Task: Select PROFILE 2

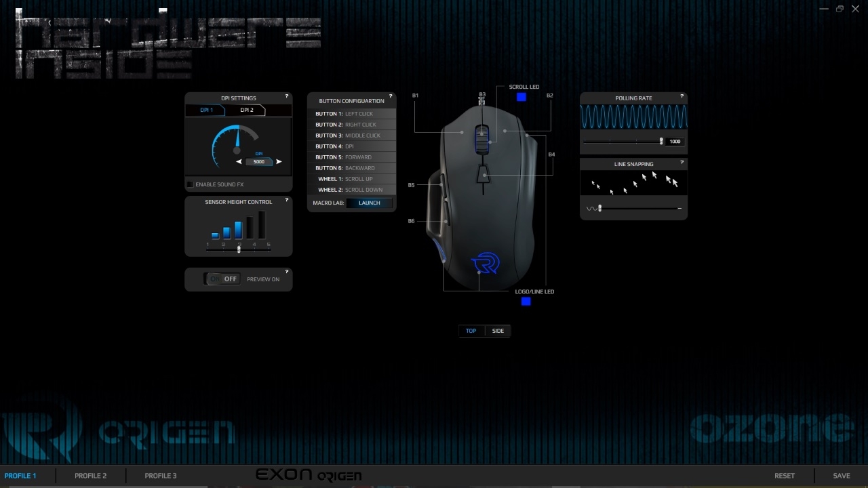Action: tap(91, 476)
